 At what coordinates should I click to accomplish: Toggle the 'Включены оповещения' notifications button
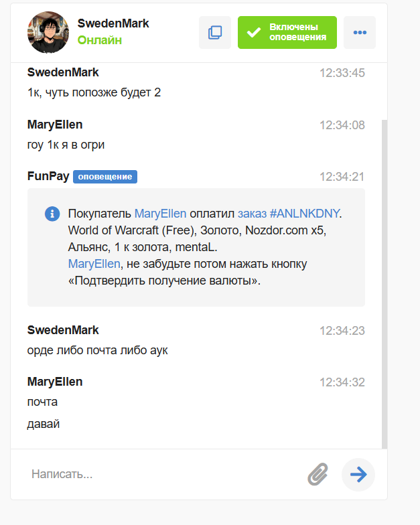pyautogui.click(x=287, y=32)
